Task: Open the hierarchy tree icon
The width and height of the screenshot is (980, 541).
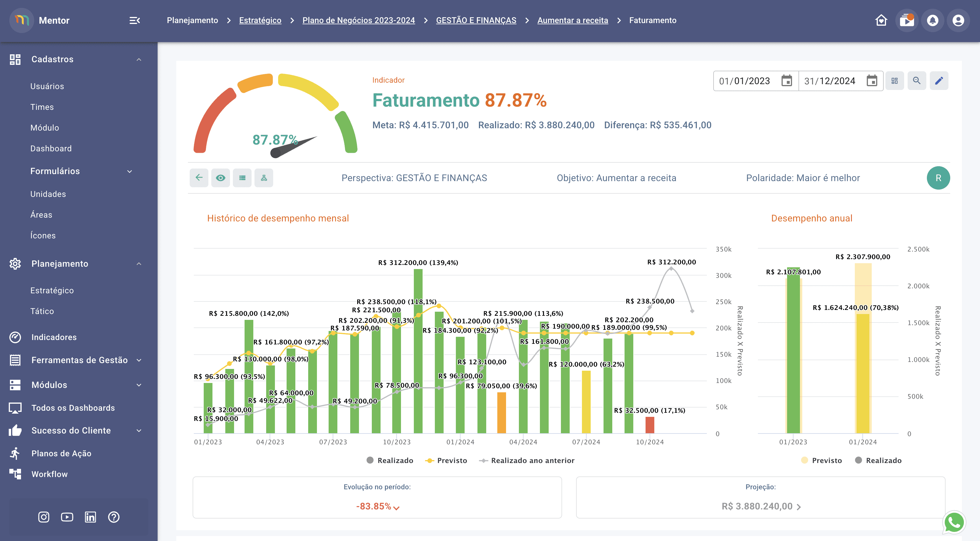Action: (x=264, y=178)
